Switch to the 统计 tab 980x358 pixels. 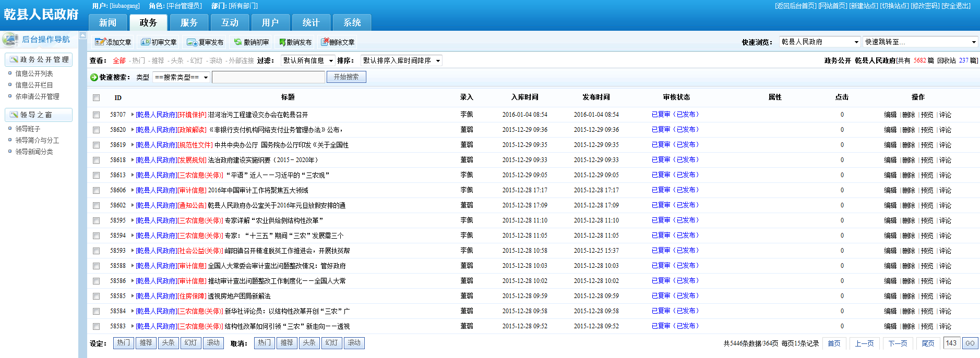tap(311, 23)
